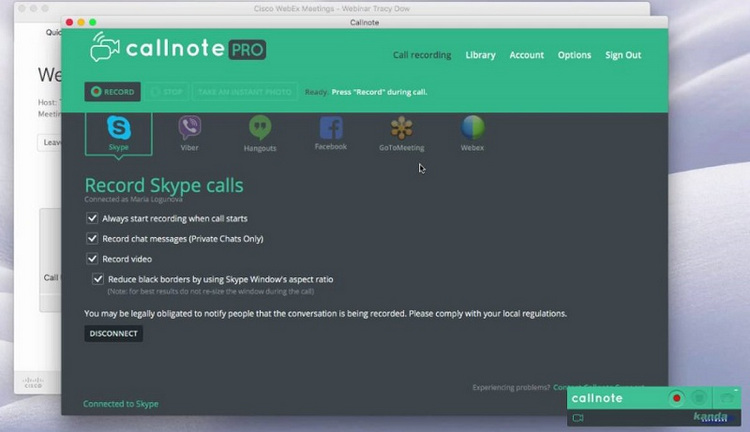Go to the Account tab
This screenshot has height=432, width=750.
[526, 55]
